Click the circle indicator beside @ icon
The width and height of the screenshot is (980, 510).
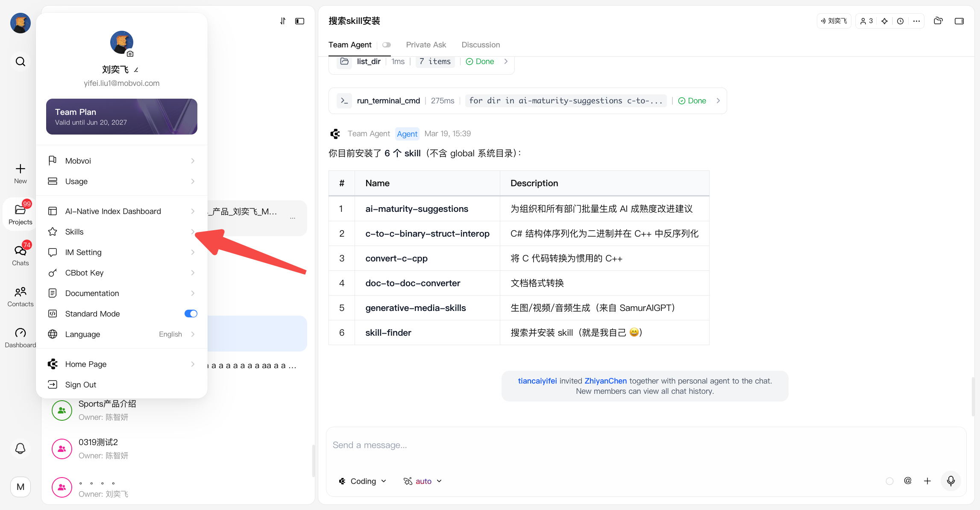click(x=889, y=481)
